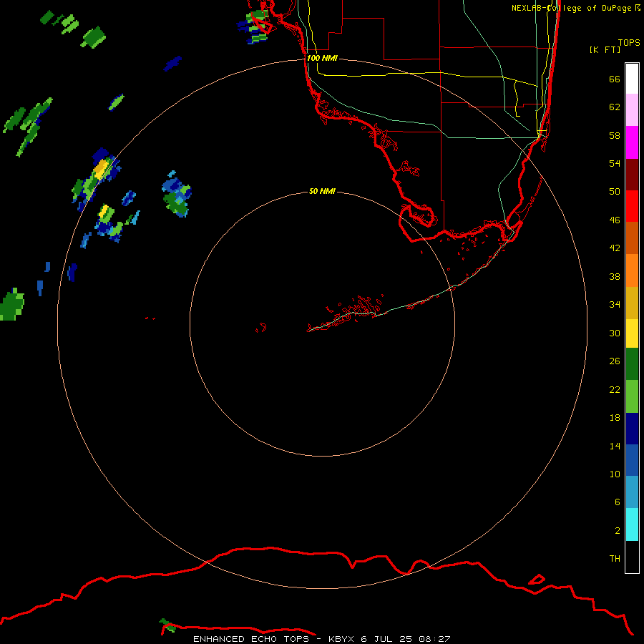644x644 pixels.
Task: Click the dark green legend swatch
Action: [632, 364]
